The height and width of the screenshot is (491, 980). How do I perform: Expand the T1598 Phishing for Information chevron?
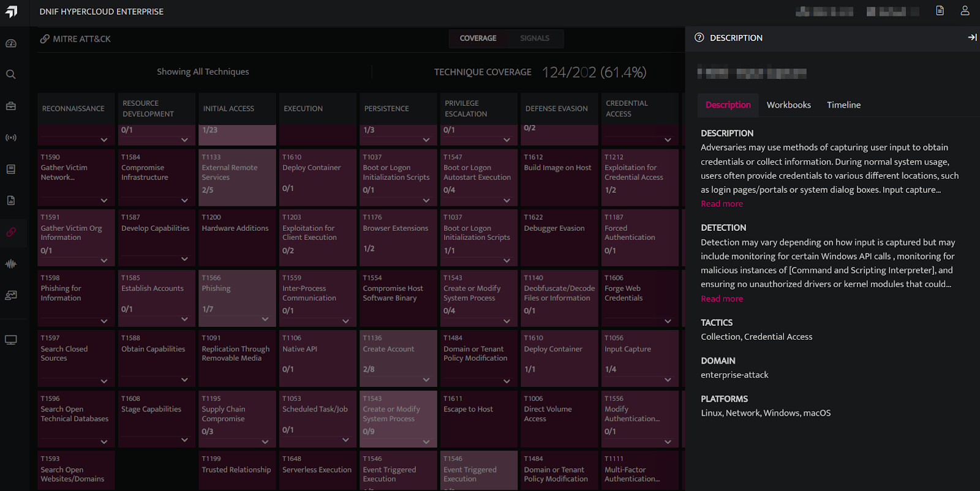click(x=104, y=321)
